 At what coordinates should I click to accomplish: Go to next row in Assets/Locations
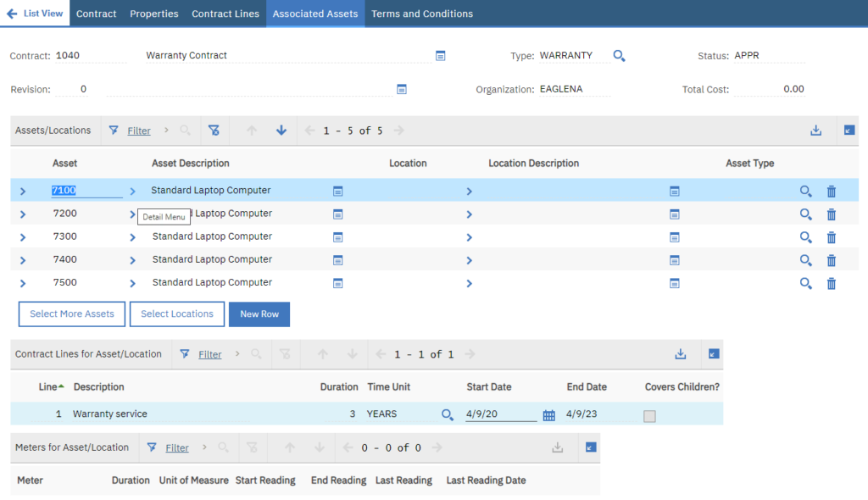281,131
